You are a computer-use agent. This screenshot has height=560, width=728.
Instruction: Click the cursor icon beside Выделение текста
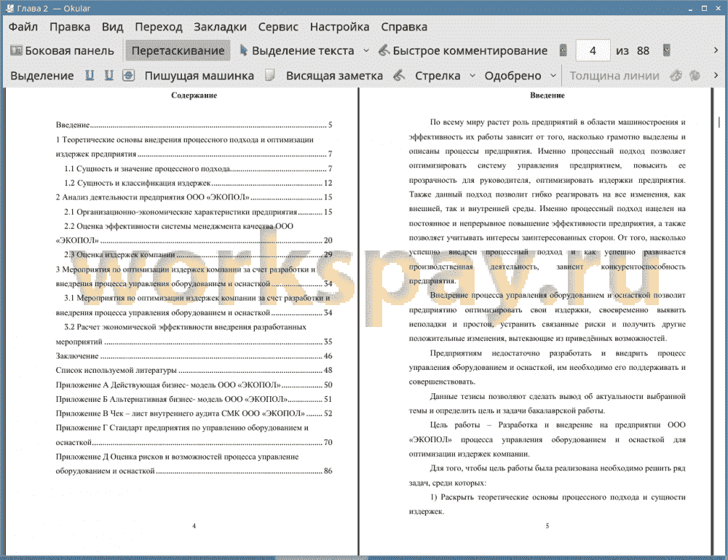pyautogui.click(x=243, y=50)
